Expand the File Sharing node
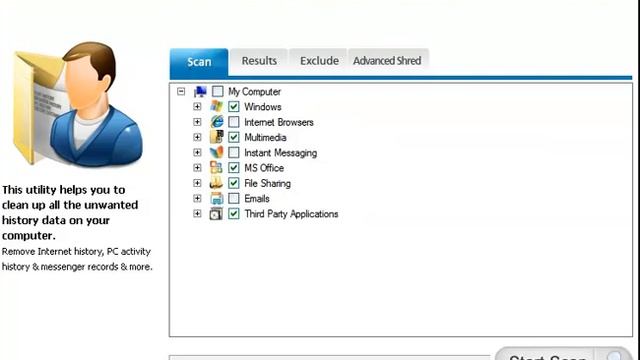The image size is (640, 360). [197, 183]
